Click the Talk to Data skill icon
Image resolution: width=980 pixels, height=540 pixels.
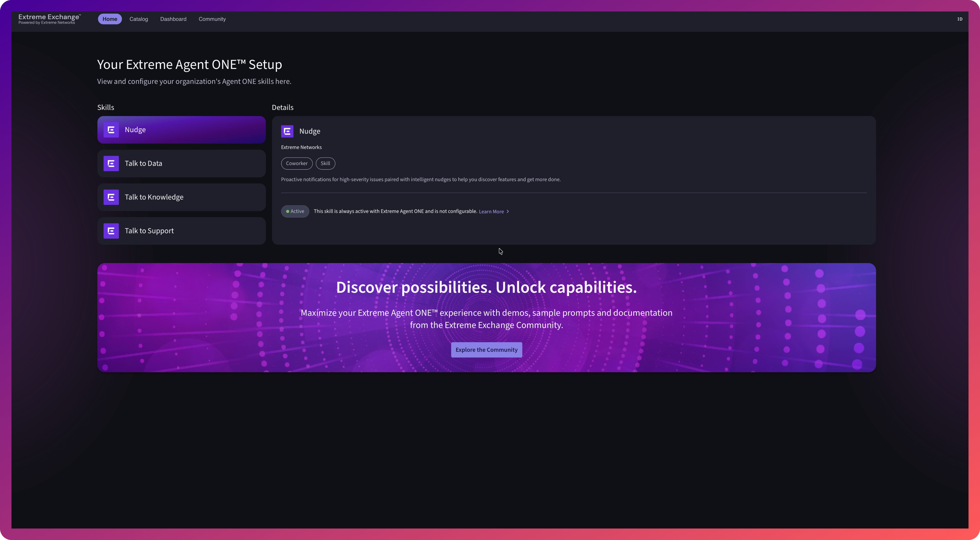[111, 163]
